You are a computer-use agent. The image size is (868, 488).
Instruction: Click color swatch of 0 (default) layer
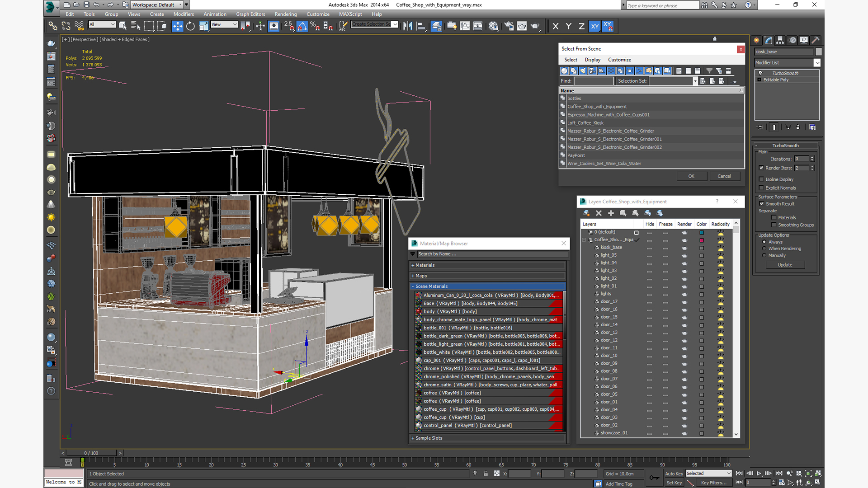(702, 233)
